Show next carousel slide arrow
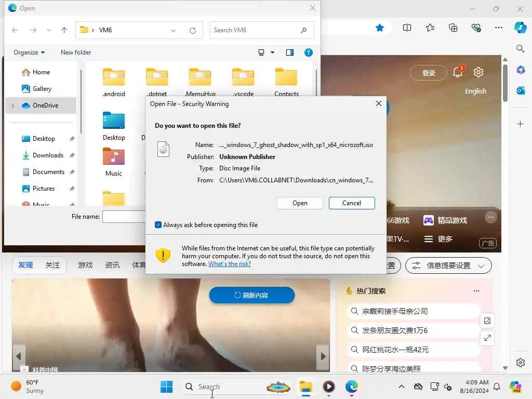The image size is (532, 399). click(323, 356)
